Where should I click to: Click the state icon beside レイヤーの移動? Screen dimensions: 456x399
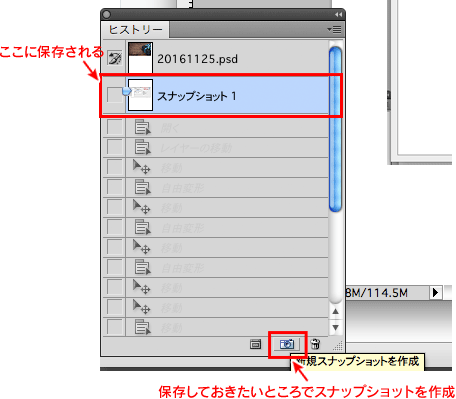(142, 147)
